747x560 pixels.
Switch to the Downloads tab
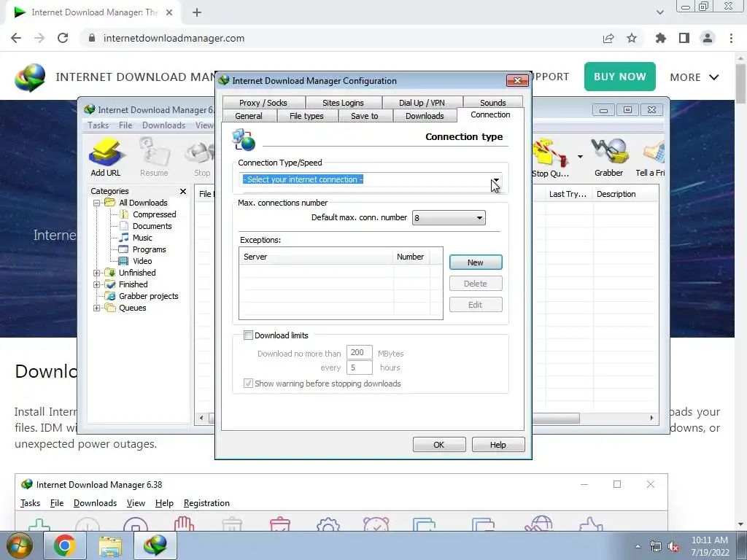point(425,116)
